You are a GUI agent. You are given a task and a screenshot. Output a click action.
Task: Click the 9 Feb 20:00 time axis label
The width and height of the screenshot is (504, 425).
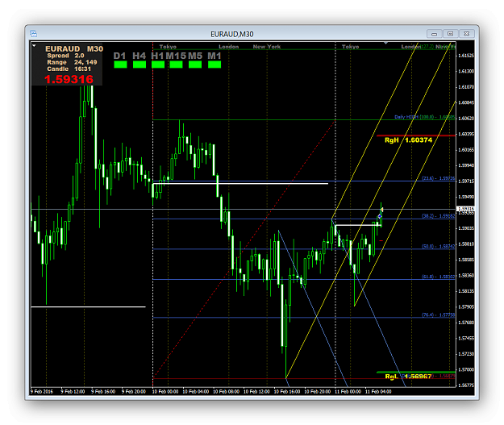(x=133, y=392)
